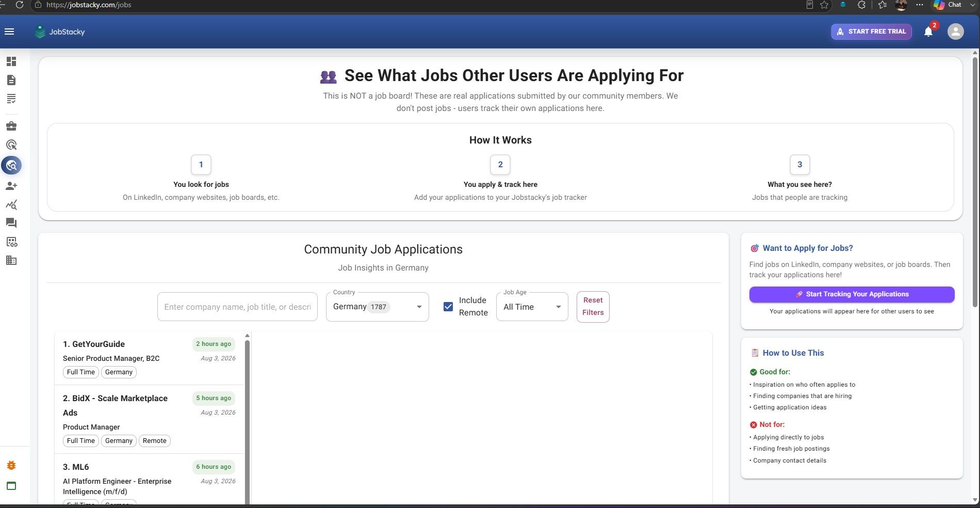Screen dimensions: 980x508
Task: Open the notifications bell
Action: pos(928,32)
